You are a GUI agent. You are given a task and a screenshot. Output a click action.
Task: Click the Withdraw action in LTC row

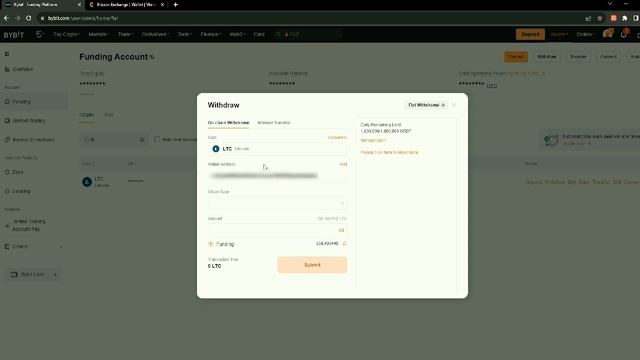point(555,182)
